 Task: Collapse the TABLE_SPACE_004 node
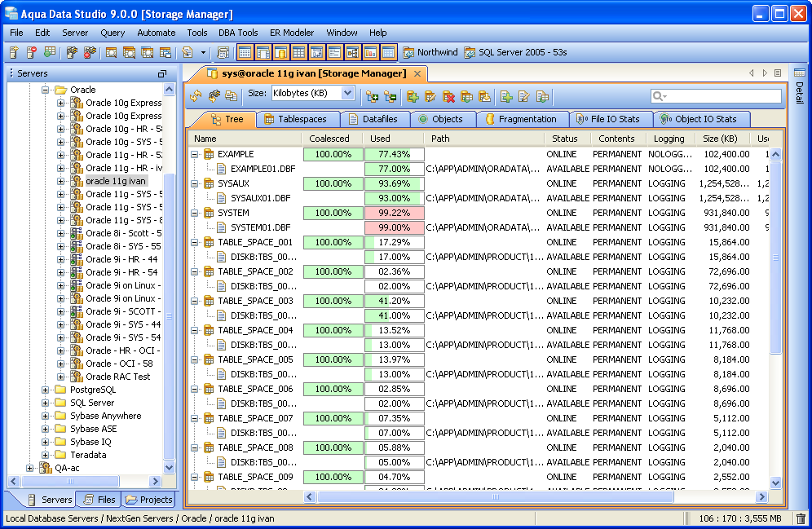(195, 330)
